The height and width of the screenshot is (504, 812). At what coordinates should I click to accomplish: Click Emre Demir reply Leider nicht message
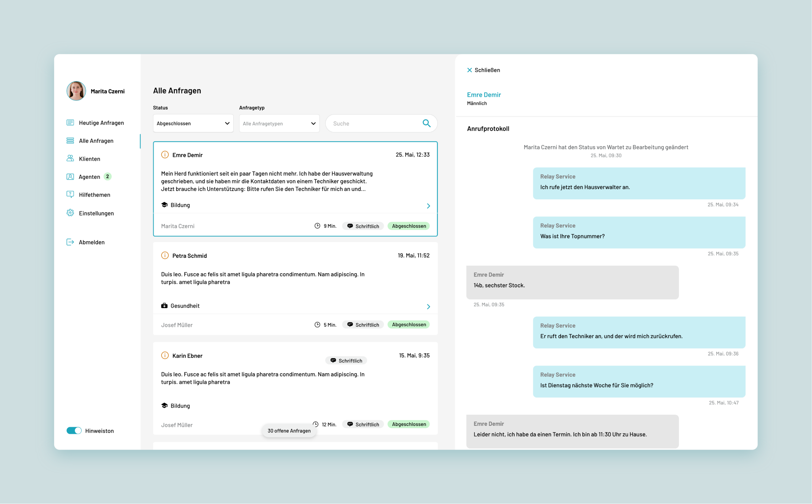[x=572, y=431]
